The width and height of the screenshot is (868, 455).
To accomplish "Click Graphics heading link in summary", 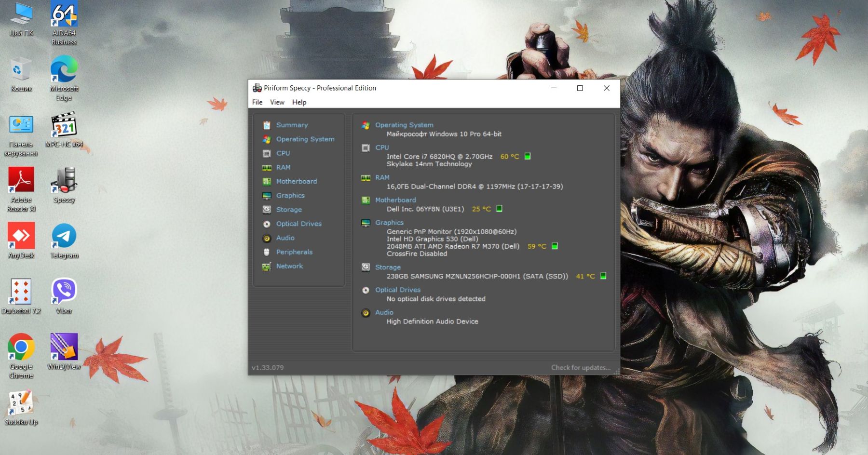I will (389, 223).
